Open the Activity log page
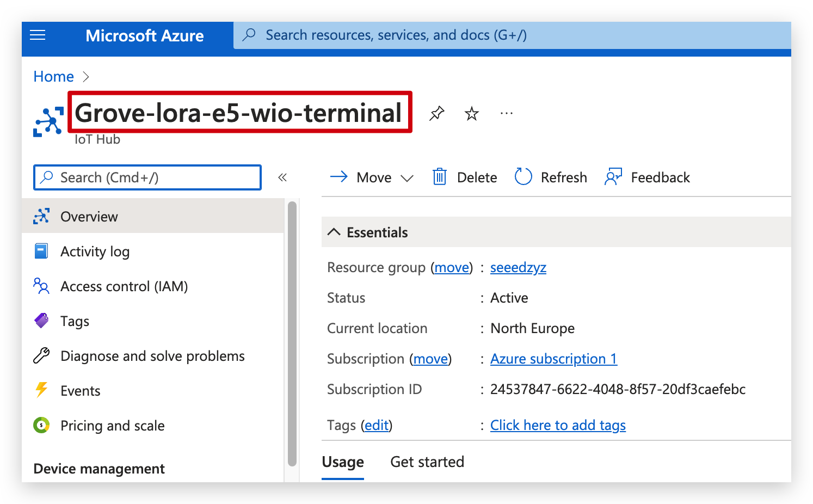 click(x=153, y=251)
